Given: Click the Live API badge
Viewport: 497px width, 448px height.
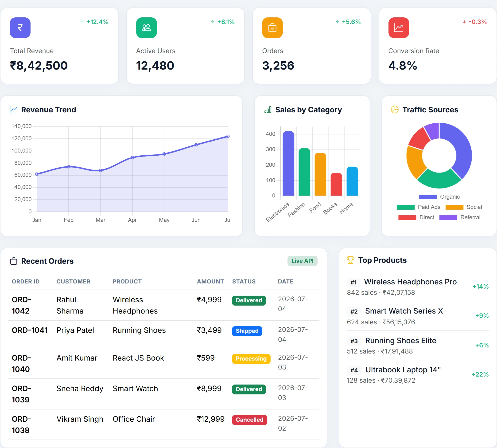Looking at the screenshot, I should [x=302, y=261].
